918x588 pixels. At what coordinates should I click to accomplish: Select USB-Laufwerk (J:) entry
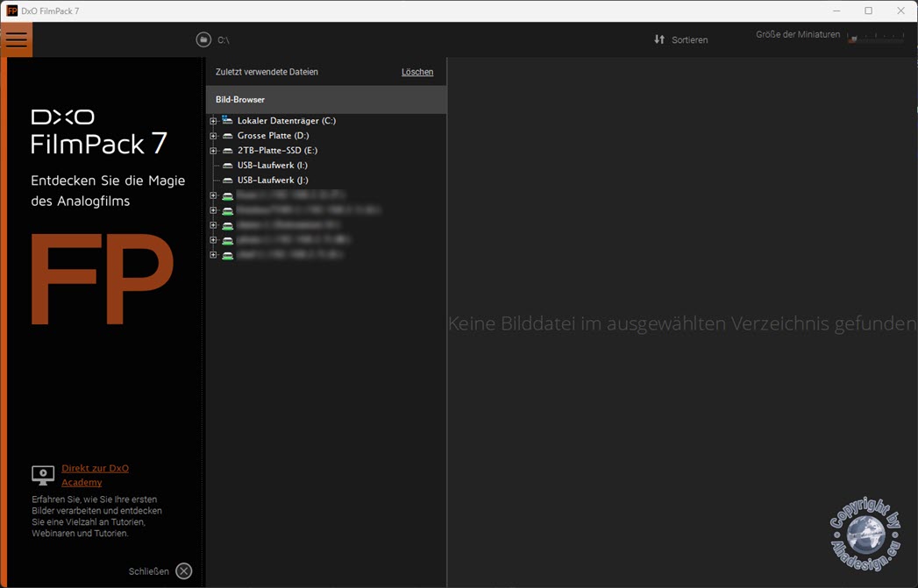pos(273,181)
